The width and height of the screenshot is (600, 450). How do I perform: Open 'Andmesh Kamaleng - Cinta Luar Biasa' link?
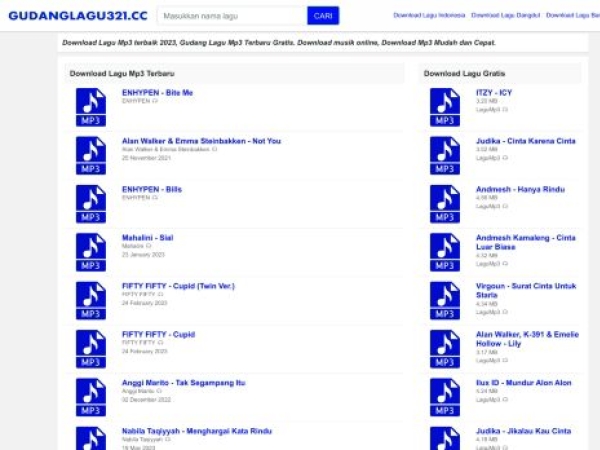[x=525, y=242]
